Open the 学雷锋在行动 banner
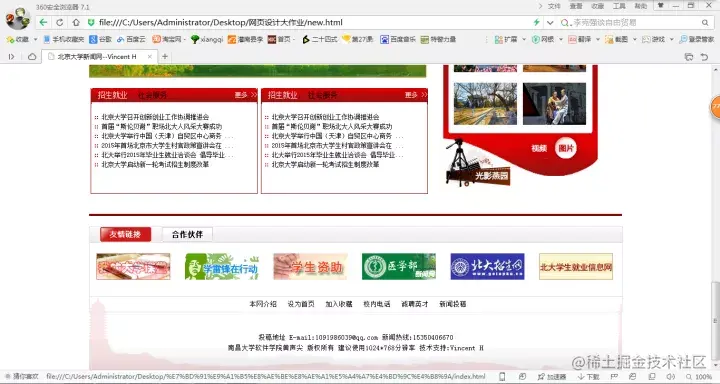720x384 pixels. (x=222, y=266)
